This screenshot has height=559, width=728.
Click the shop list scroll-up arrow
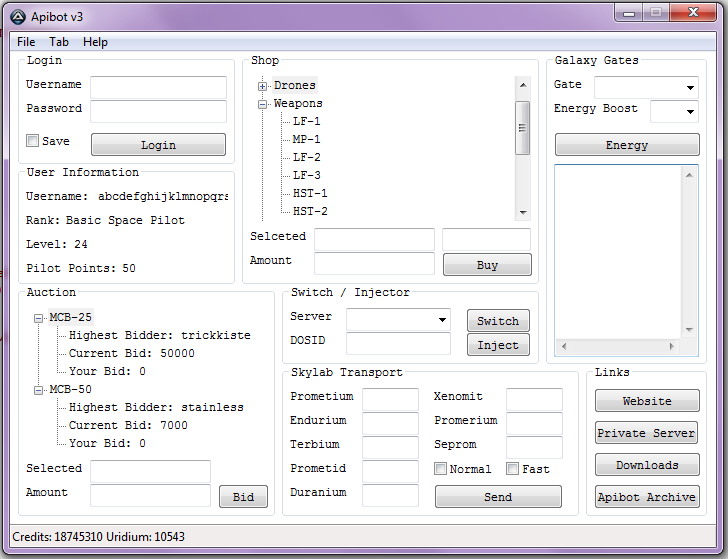[523, 85]
